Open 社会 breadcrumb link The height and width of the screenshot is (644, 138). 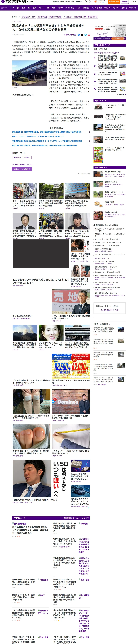[20, 21]
